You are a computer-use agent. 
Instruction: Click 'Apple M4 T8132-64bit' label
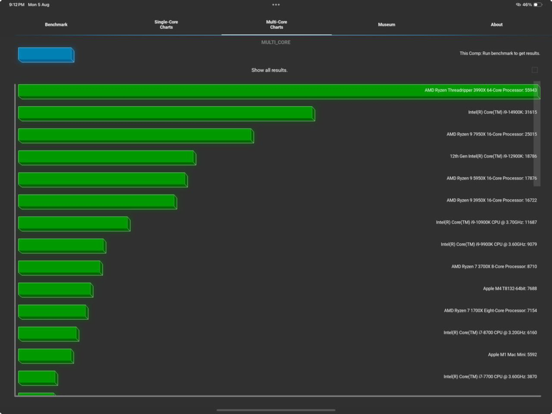510,289
